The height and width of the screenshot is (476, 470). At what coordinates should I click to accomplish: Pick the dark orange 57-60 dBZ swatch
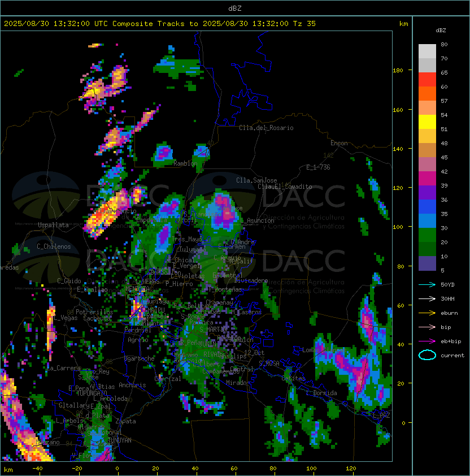[x=427, y=93]
